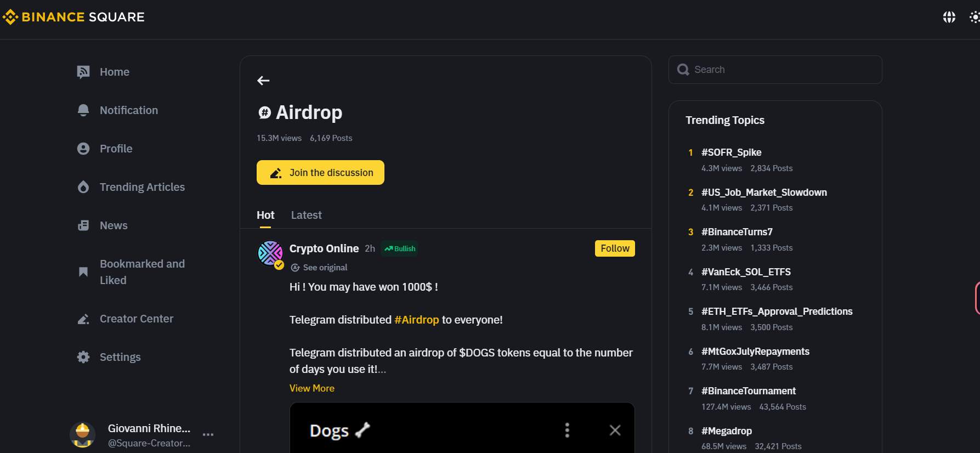Click the Creator Center pencil icon
This screenshot has width=980, height=453.
click(x=83, y=319)
